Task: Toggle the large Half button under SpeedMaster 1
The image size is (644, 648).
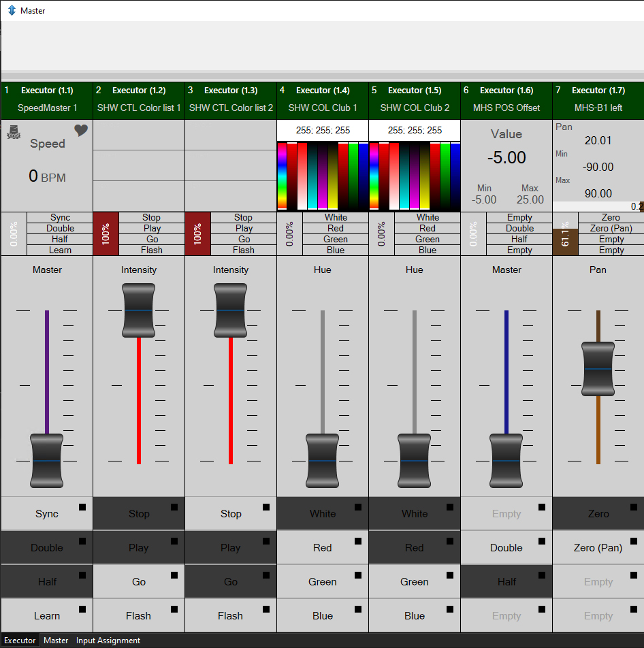Action: point(46,582)
